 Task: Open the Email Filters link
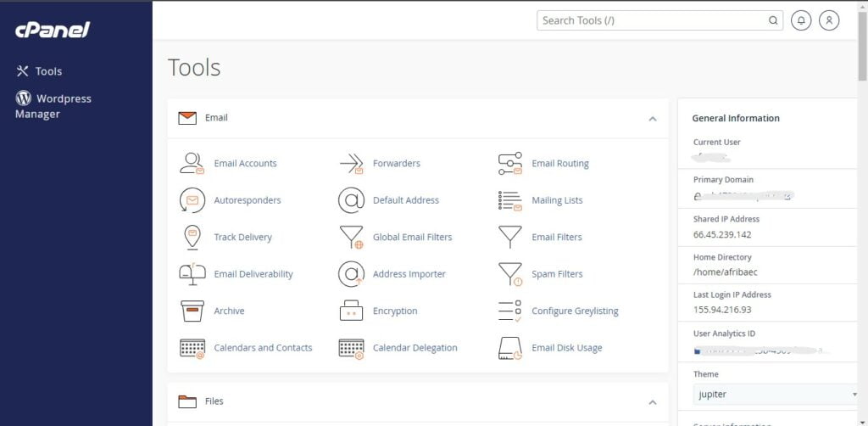pyautogui.click(x=557, y=237)
